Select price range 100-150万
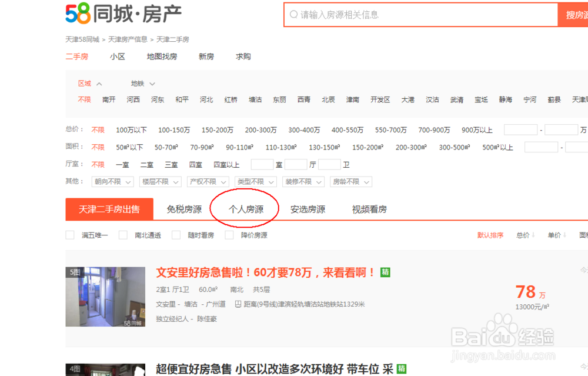This screenshot has height=376, width=588. point(174,130)
